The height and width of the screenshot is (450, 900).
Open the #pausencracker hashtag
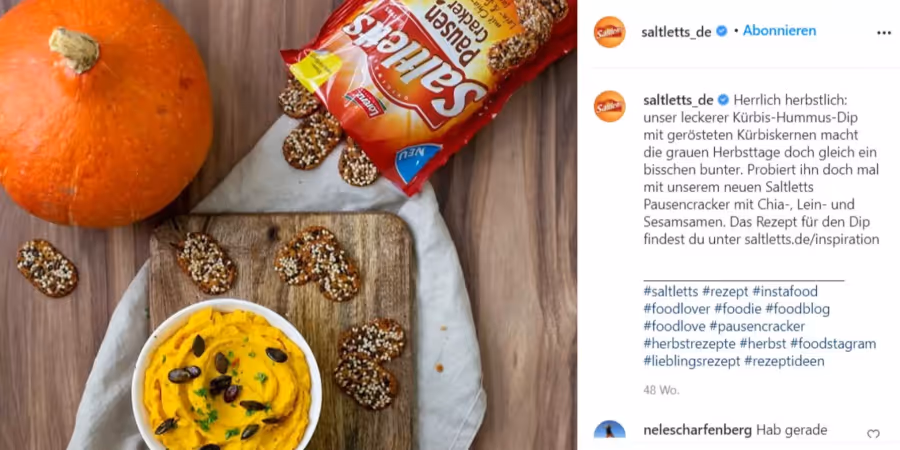757,327
